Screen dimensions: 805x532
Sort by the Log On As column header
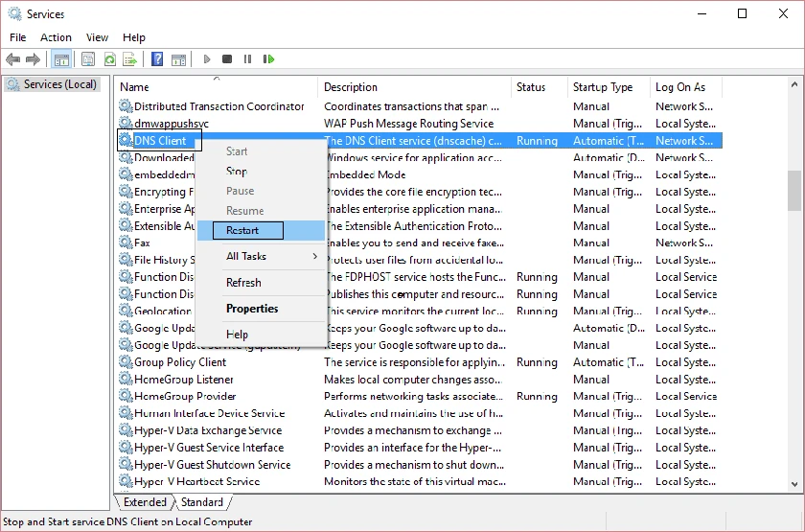tap(686, 87)
